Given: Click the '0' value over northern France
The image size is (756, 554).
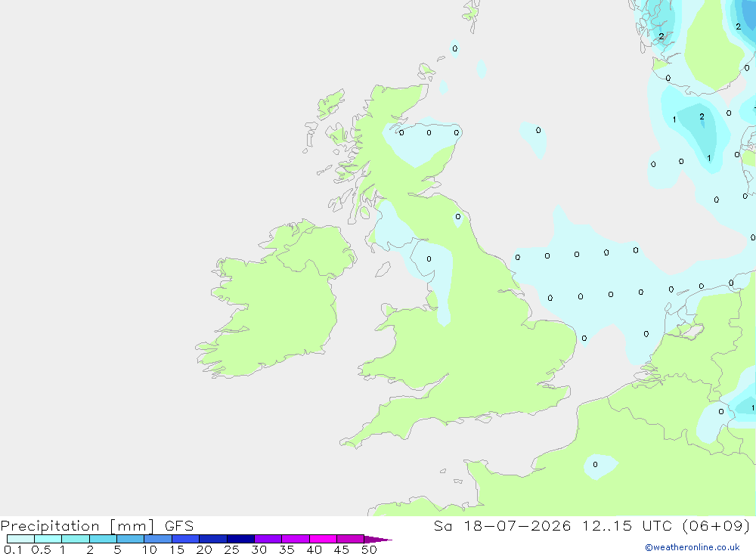Looking at the screenshot, I should [595, 464].
